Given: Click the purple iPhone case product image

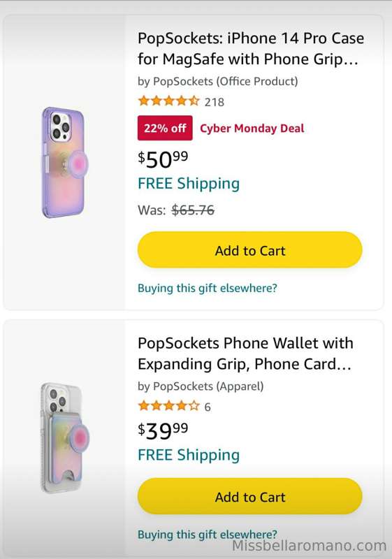Looking at the screenshot, I should (65, 162).
